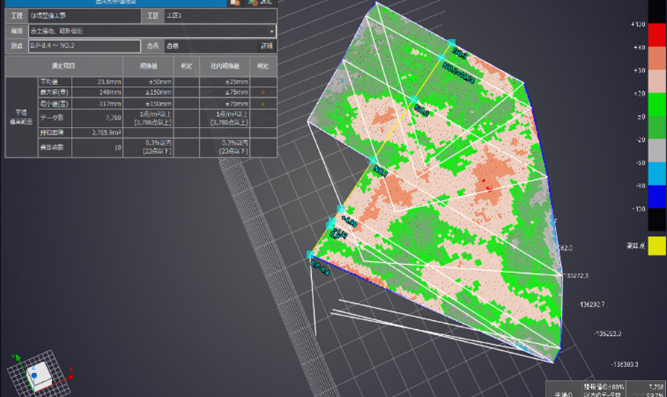Click the blue title tab of the panel
667x397 pixels.
click(x=116, y=3)
